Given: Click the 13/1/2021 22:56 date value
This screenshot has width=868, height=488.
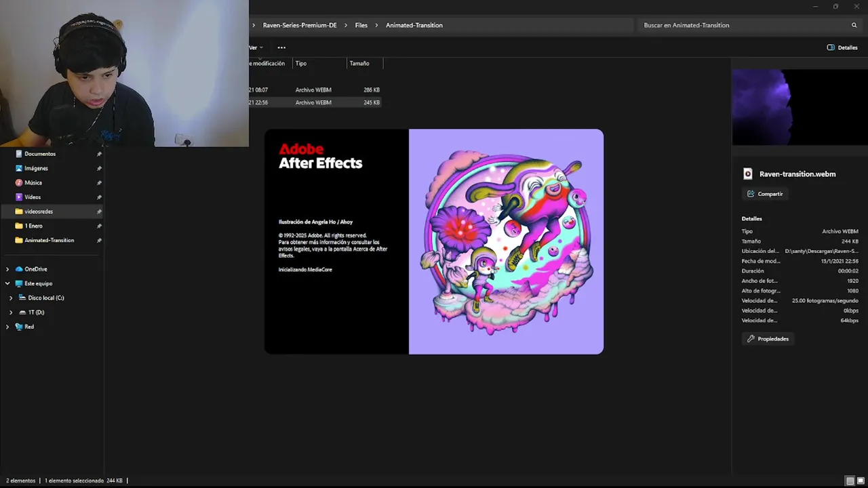Looking at the screenshot, I should [x=840, y=261].
